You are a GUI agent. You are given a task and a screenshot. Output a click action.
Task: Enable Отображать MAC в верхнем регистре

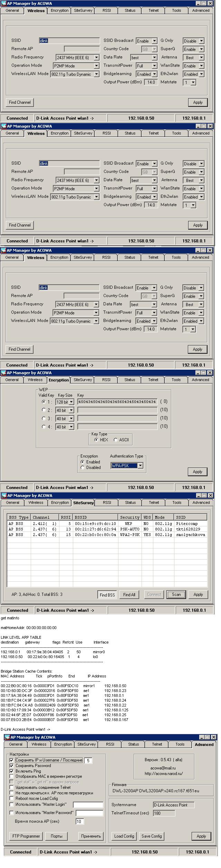[11, 776]
